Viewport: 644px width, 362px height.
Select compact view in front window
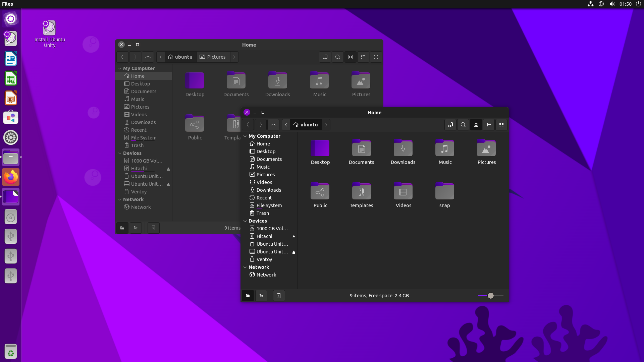coord(501,125)
